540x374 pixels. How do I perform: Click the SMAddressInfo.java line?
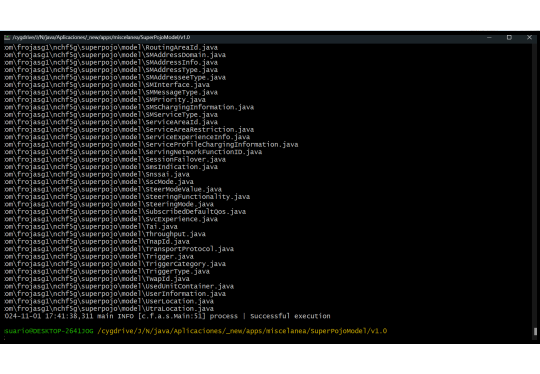click(x=111, y=63)
